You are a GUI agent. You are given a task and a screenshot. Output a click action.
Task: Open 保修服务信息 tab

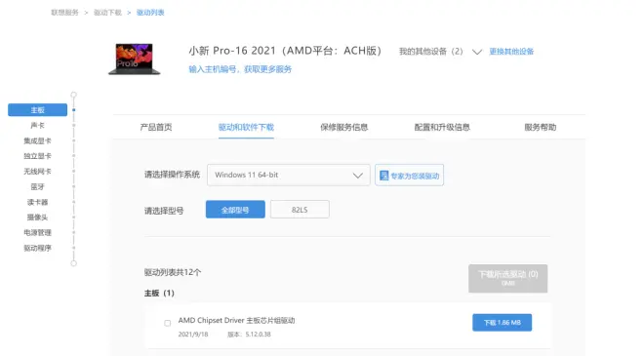pyautogui.click(x=344, y=128)
